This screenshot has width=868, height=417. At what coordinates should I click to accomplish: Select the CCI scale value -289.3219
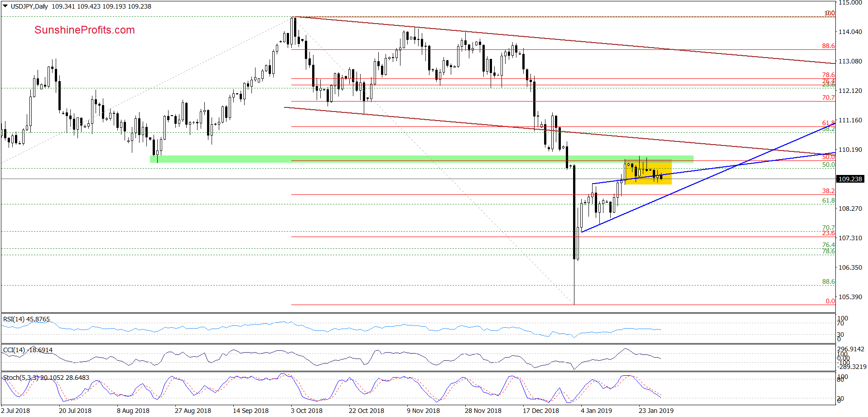tap(852, 367)
